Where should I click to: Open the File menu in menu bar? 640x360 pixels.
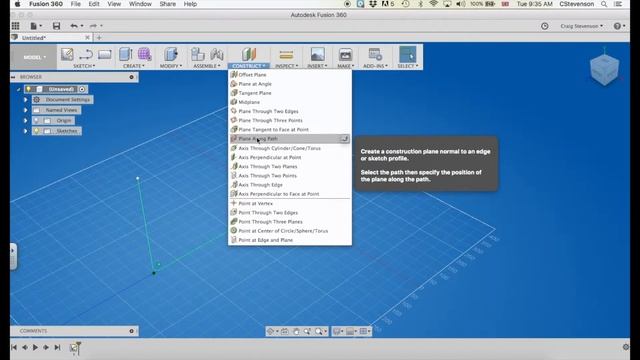click(x=76, y=4)
